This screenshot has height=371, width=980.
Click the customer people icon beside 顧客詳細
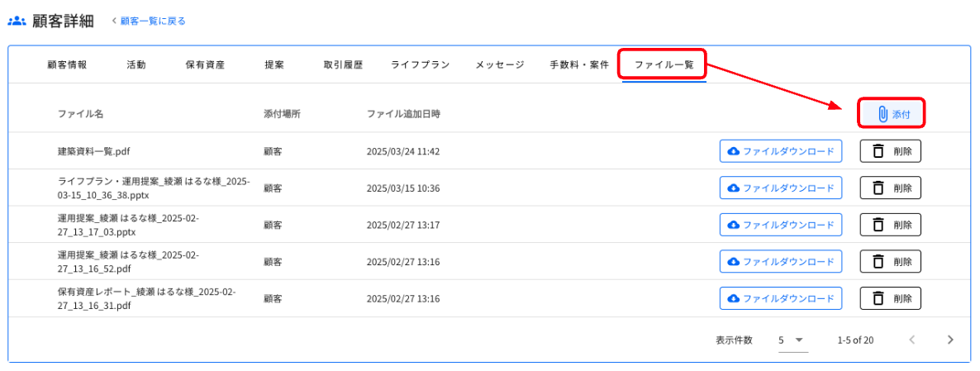click(17, 21)
